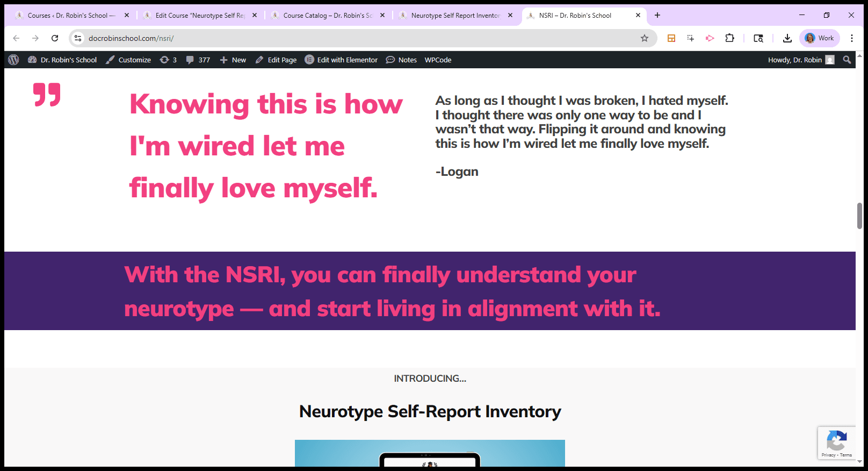The image size is (868, 471).
Task: Open Dr. Robin's School dashboard menu
Action: (x=62, y=60)
